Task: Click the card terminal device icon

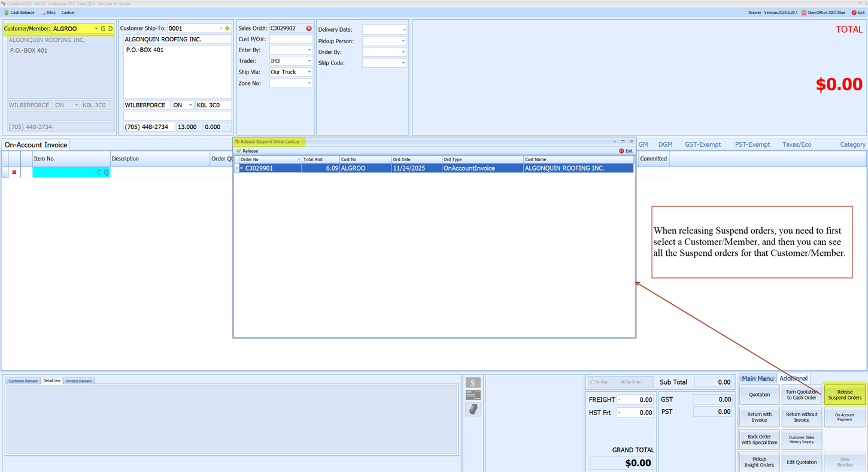Action: (x=473, y=409)
